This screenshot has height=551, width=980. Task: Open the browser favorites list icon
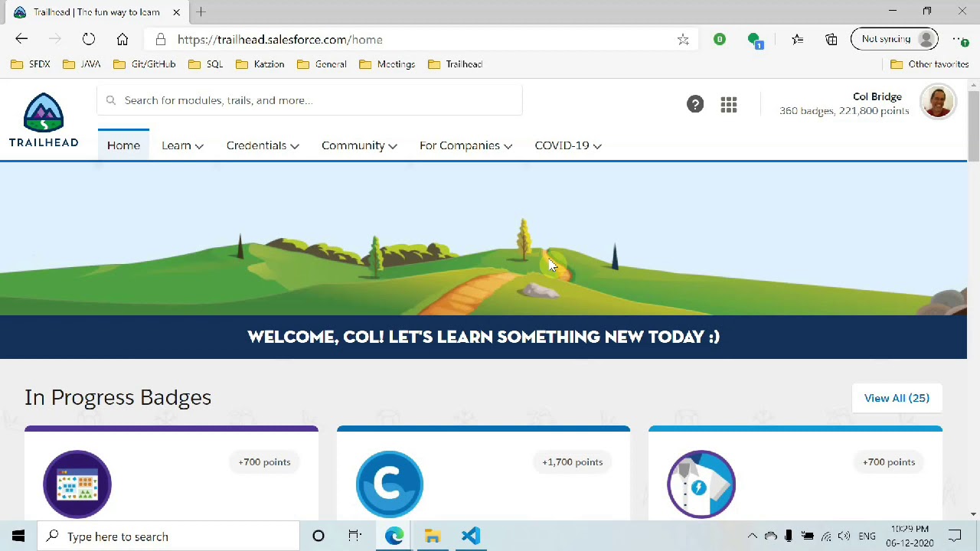pyautogui.click(x=797, y=39)
